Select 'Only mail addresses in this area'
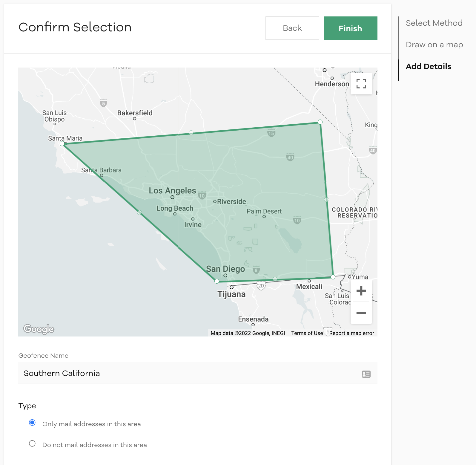The width and height of the screenshot is (476, 465). point(32,423)
